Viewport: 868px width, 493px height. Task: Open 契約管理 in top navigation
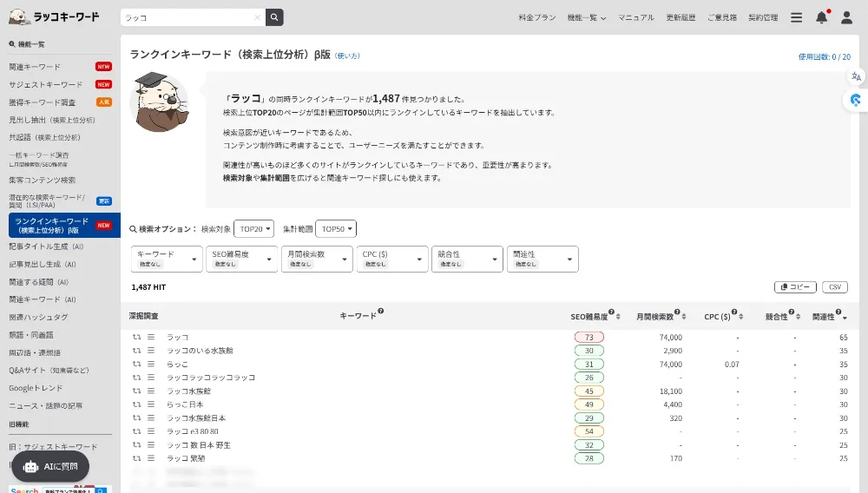[x=763, y=17]
